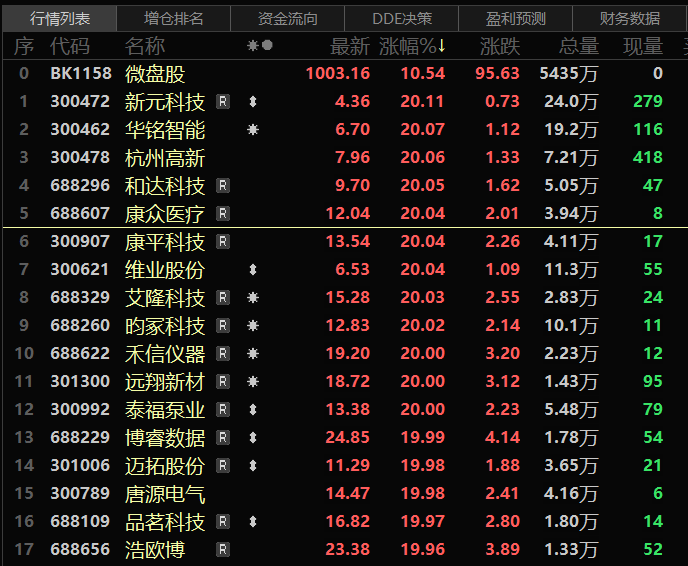Click the up-down arrow icon for 维业股份
Viewport: 688px width, 566px height.
tap(253, 270)
